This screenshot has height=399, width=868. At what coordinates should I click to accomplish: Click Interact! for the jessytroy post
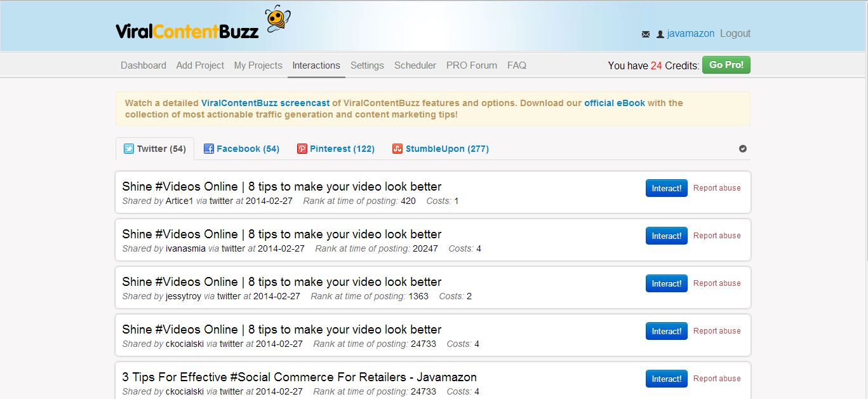667,283
